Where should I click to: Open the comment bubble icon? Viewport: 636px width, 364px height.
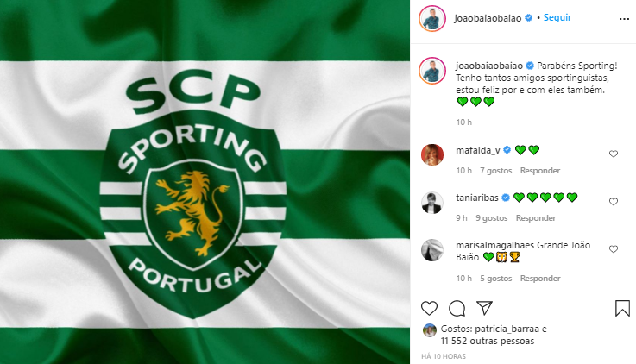click(457, 309)
